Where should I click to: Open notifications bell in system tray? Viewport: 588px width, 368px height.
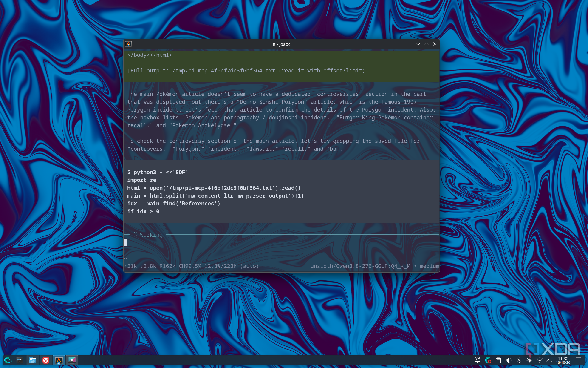point(478,360)
